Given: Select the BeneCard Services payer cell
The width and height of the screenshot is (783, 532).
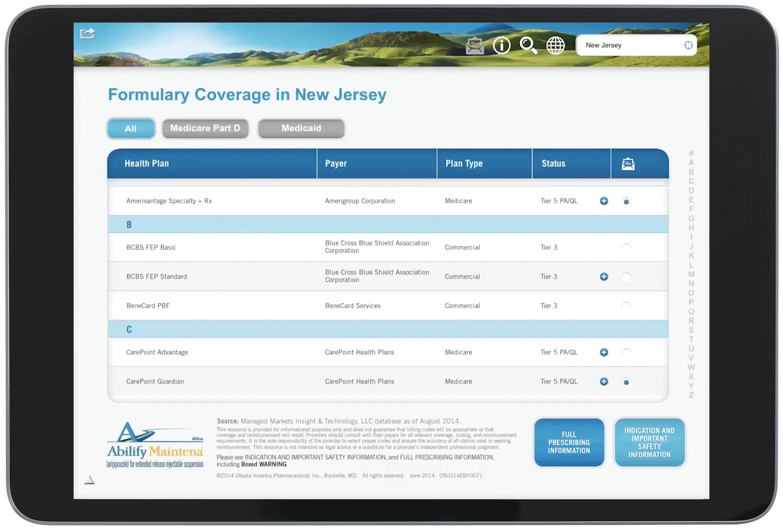Looking at the screenshot, I should [x=353, y=306].
